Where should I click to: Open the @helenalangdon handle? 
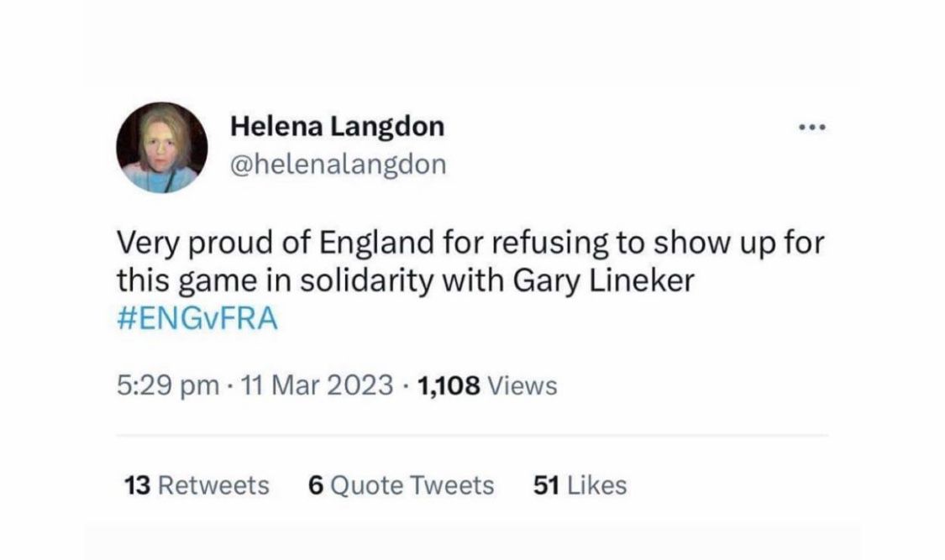pos(339,165)
